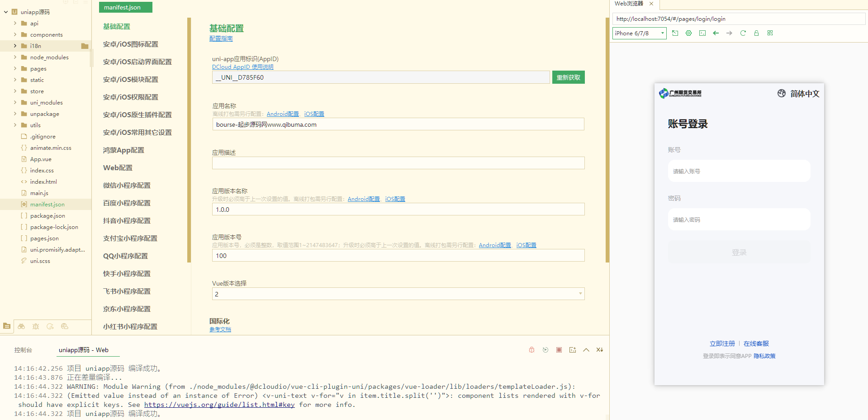Expand the pages folder
Viewport: 868px width, 420px height.
point(15,69)
